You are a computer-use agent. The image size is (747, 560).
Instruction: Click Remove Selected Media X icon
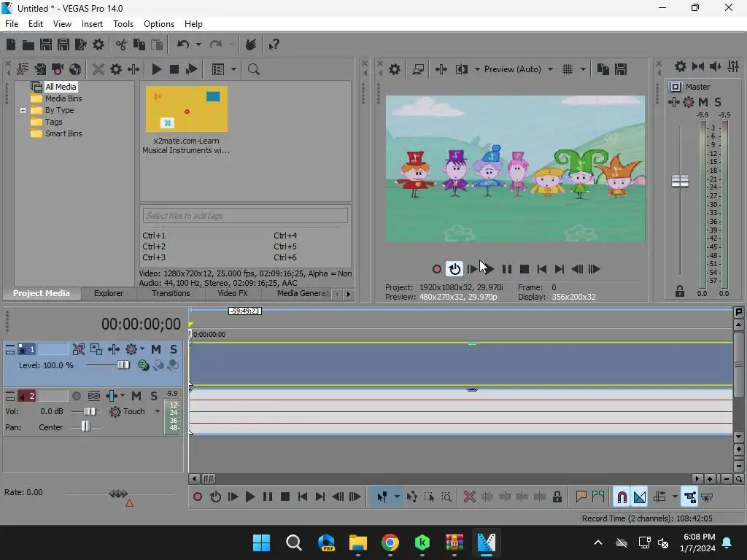[x=98, y=69]
